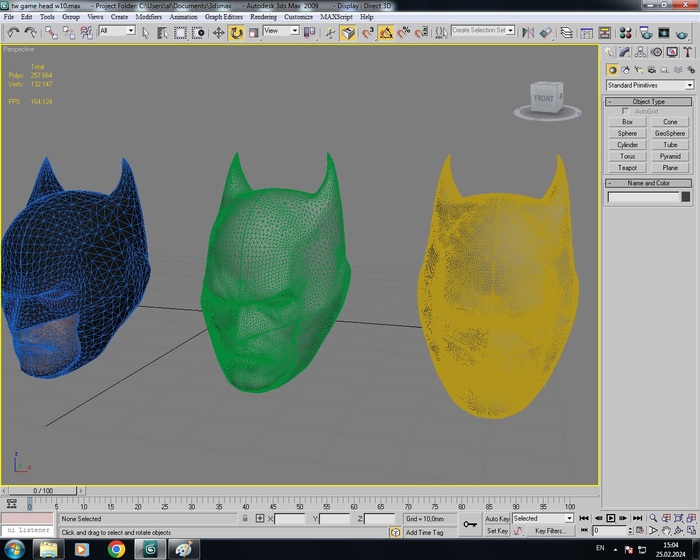Toggle Auto Key animation mode
Image resolution: width=700 pixels, height=560 pixels.
click(497, 519)
